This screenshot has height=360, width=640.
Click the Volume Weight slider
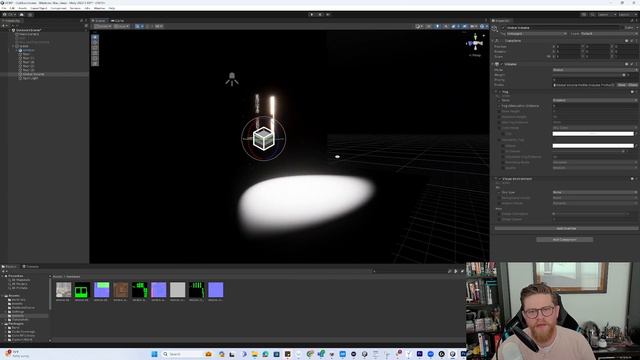tap(588, 75)
